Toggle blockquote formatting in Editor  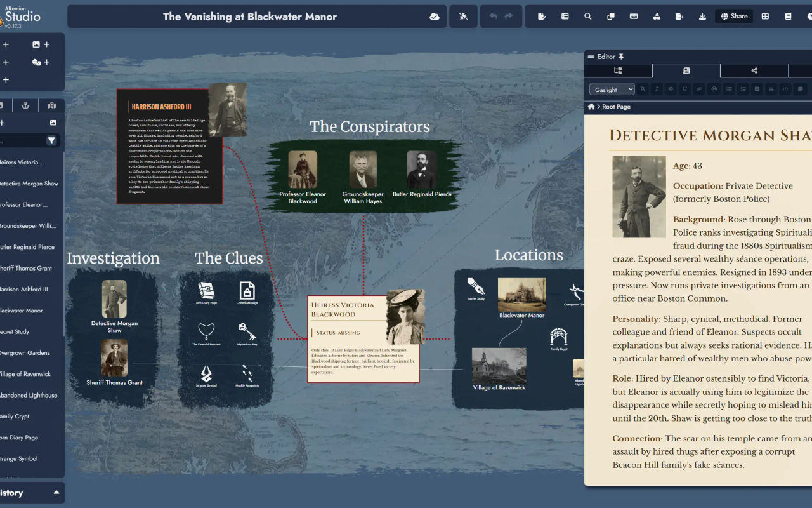tap(771, 90)
